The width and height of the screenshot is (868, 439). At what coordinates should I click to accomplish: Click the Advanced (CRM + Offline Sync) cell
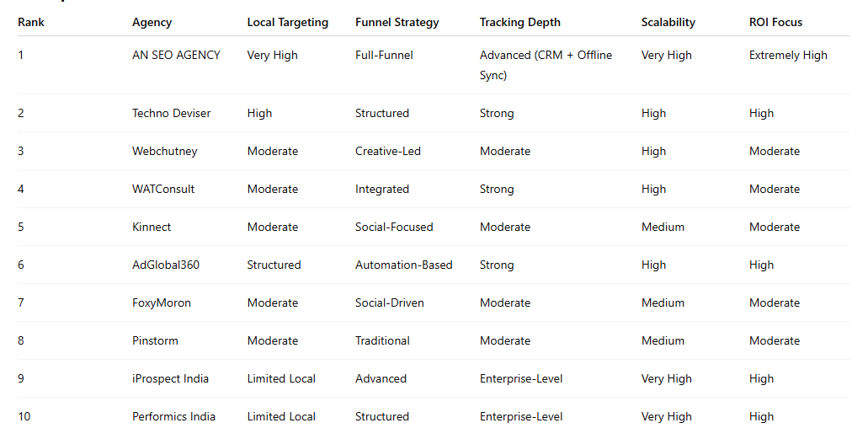pos(546,65)
